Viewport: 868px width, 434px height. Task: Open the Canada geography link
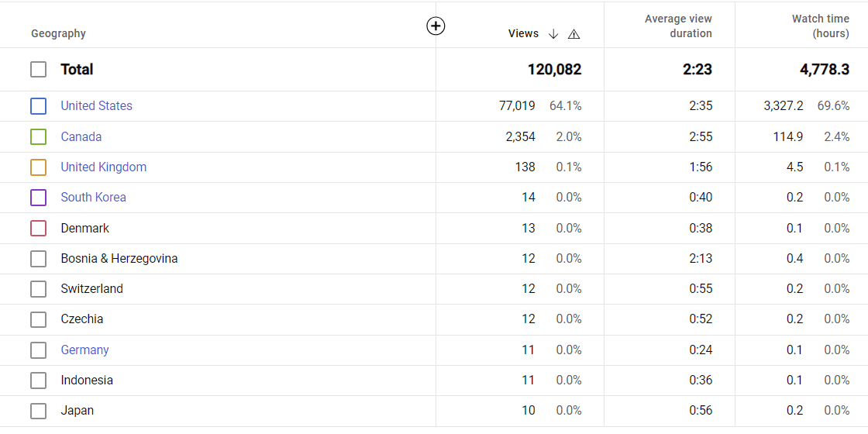tap(81, 136)
